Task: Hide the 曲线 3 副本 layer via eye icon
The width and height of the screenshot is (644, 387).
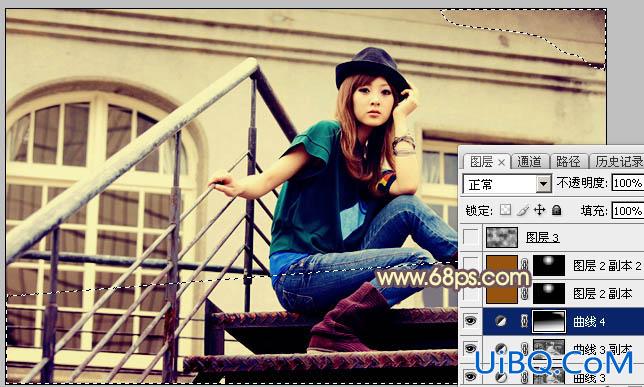Action: 471,349
